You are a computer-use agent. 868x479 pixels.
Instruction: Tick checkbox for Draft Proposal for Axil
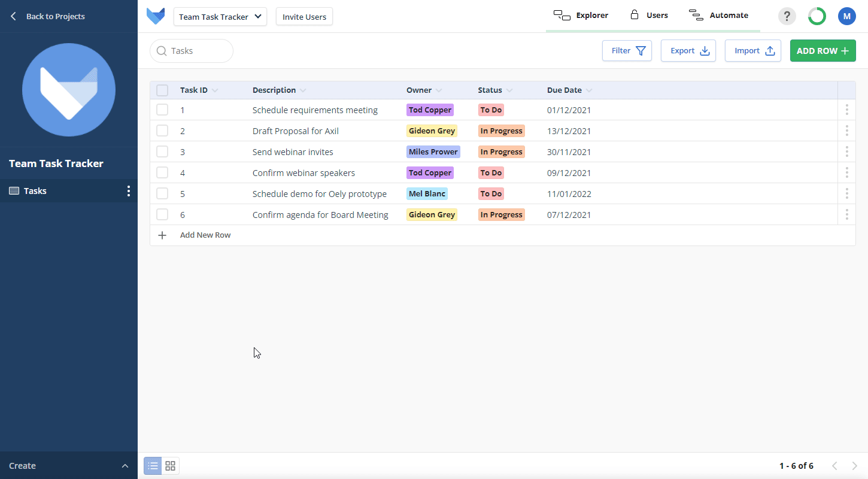tap(162, 131)
